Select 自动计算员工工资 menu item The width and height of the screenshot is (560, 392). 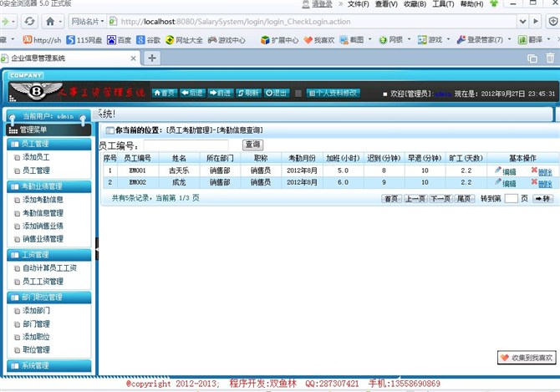(49, 268)
